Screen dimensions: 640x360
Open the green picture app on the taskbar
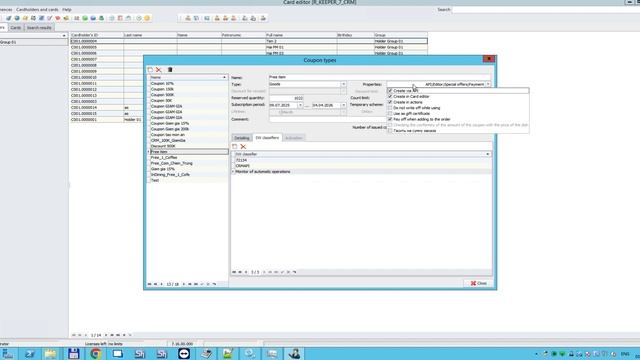(x=227, y=353)
